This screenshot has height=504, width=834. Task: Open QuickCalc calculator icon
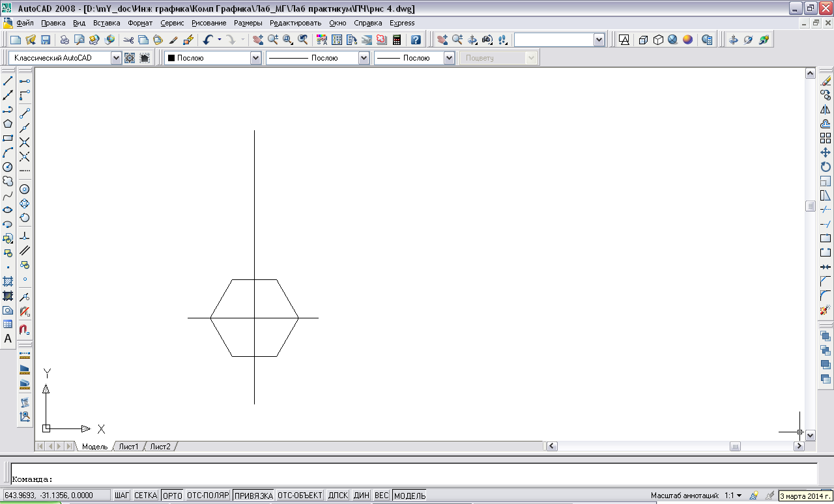(x=396, y=40)
